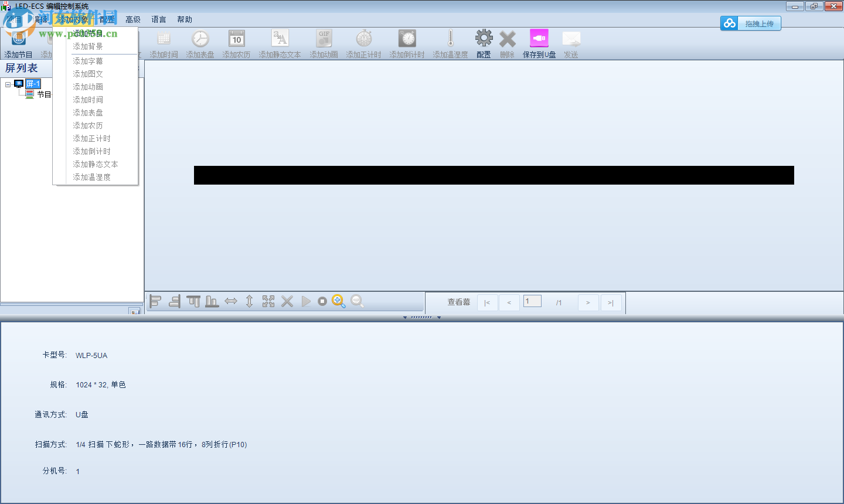The width and height of the screenshot is (844, 504).
Task: Go to last page with >| button
Action: [611, 302]
